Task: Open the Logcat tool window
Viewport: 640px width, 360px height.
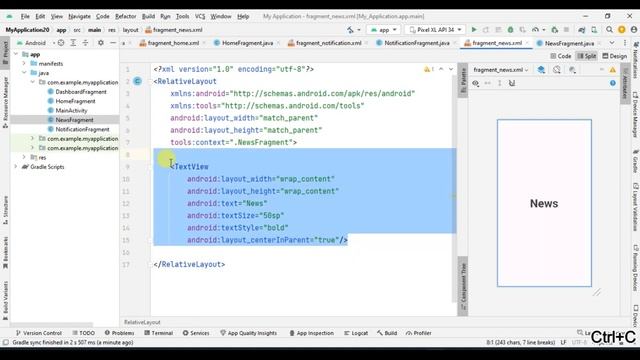Action: click(356, 333)
